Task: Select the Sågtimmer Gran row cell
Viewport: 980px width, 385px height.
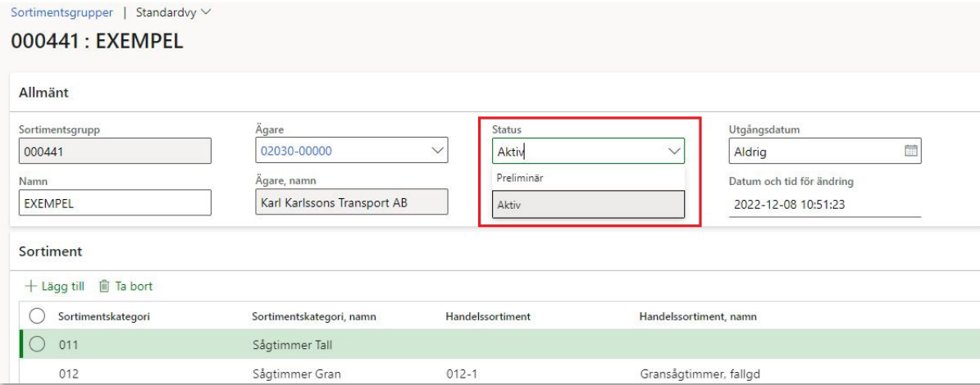Action: (x=294, y=373)
